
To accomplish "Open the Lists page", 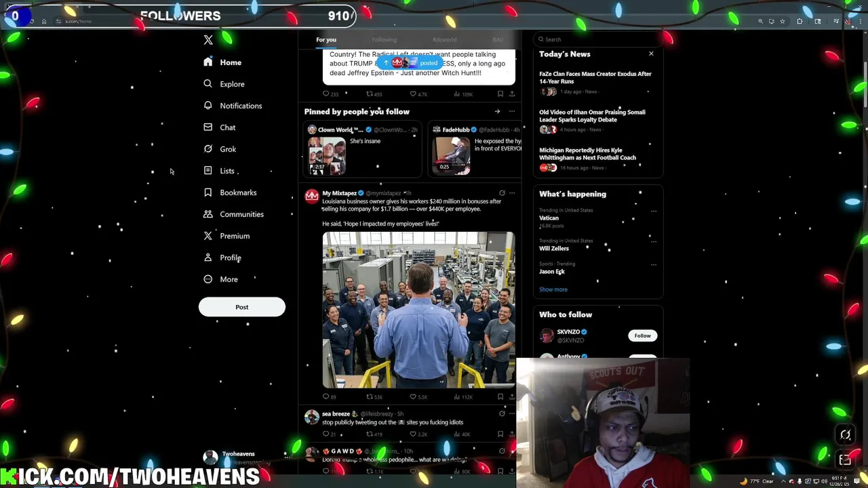I will coord(218,171).
